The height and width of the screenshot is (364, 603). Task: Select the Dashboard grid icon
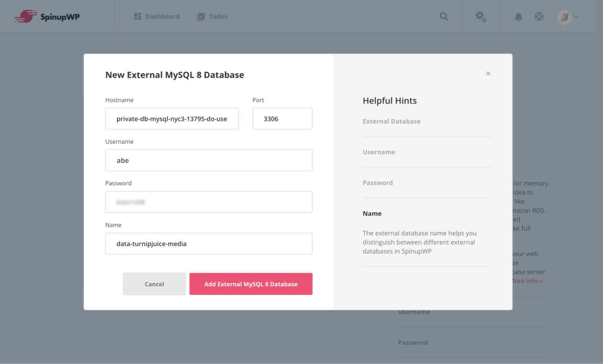pyautogui.click(x=137, y=16)
